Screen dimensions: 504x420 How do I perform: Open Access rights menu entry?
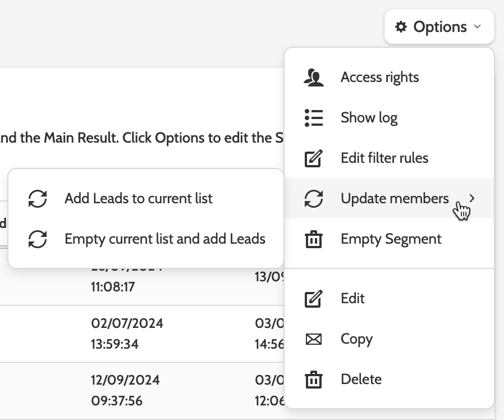[379, 77]
